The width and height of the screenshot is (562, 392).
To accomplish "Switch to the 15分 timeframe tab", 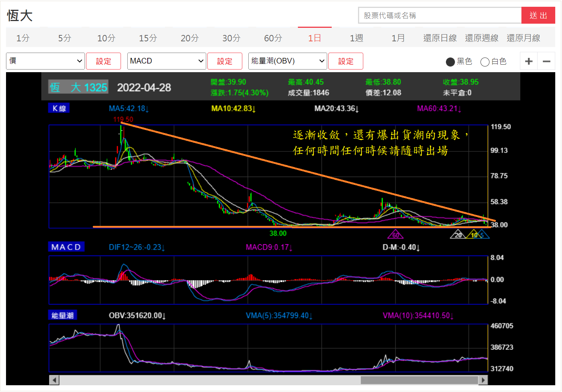I will tap(148, 38).
